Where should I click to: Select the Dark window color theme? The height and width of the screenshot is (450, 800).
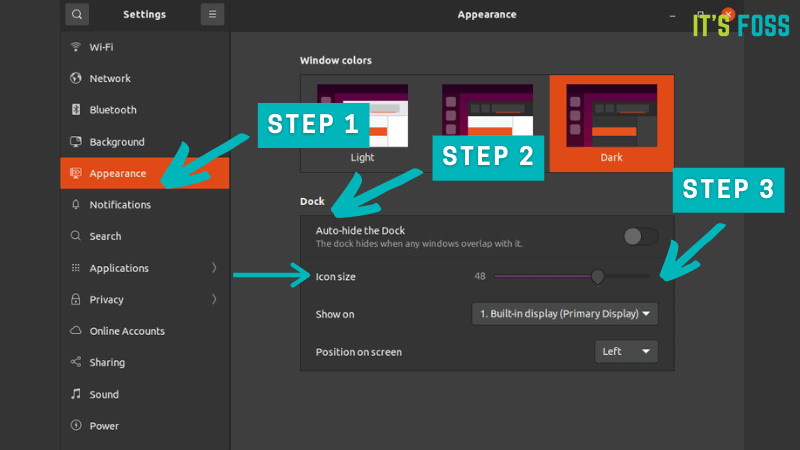611,122
